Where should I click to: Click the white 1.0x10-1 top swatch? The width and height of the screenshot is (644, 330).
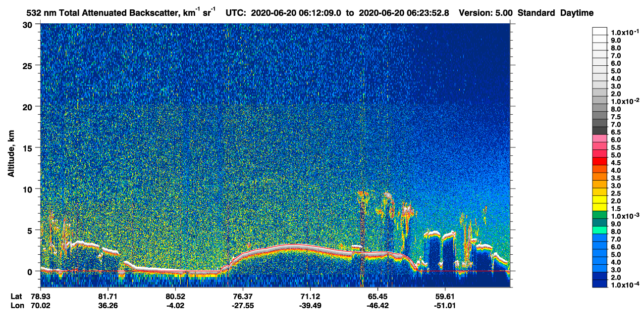(600, 31)
